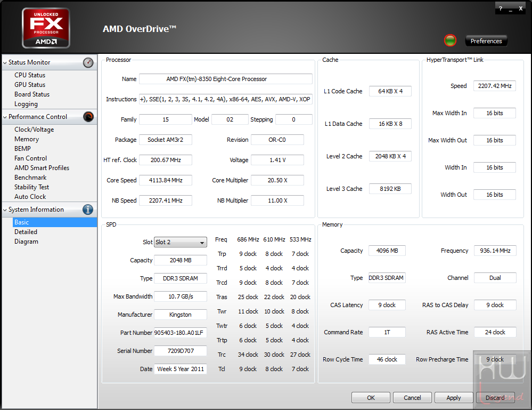Click the RAS Active Time value 24 clock
This screenshot has width=532, height=410.
(495, 332)
